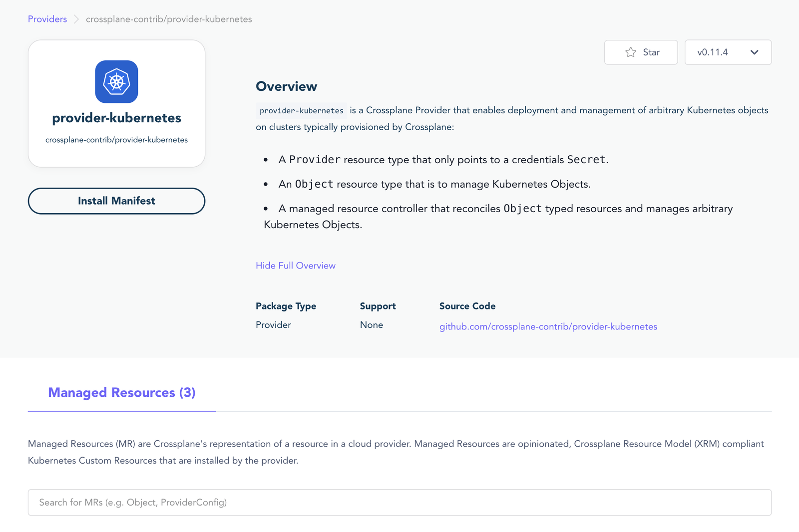This screenshot has height=532, width=799.
Task: Click the chevron in the version selector
Action: (755, 52)
